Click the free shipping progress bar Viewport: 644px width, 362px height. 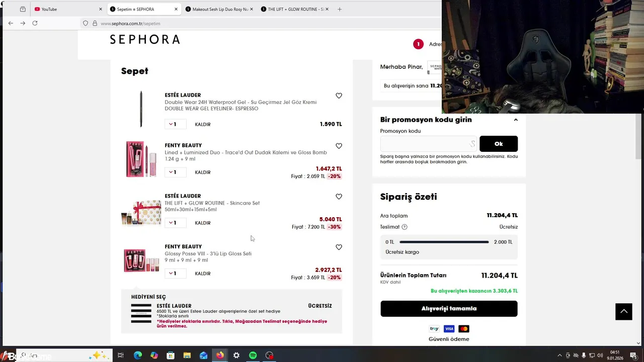444,242
